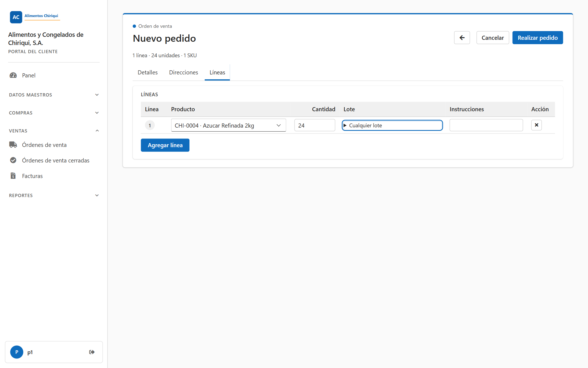Go back with the arrow button
588x368 pixels.
462,38
